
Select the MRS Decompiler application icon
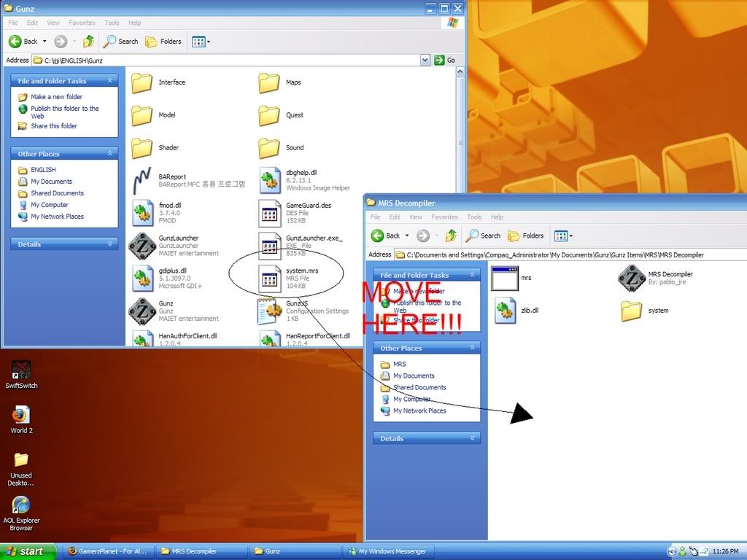pos(632,278)
